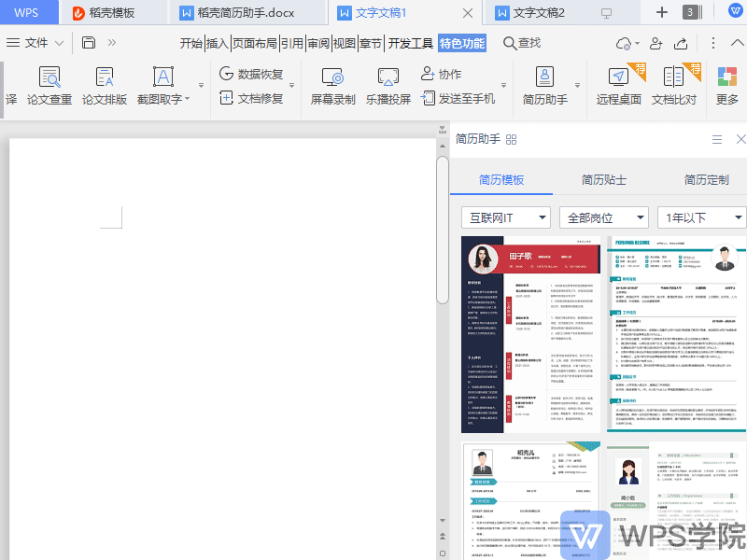Open the 简历助手 panel hamburger menu
Viewport: 747px width, 560px height.
pyautogui.click(x=717, y=139)
